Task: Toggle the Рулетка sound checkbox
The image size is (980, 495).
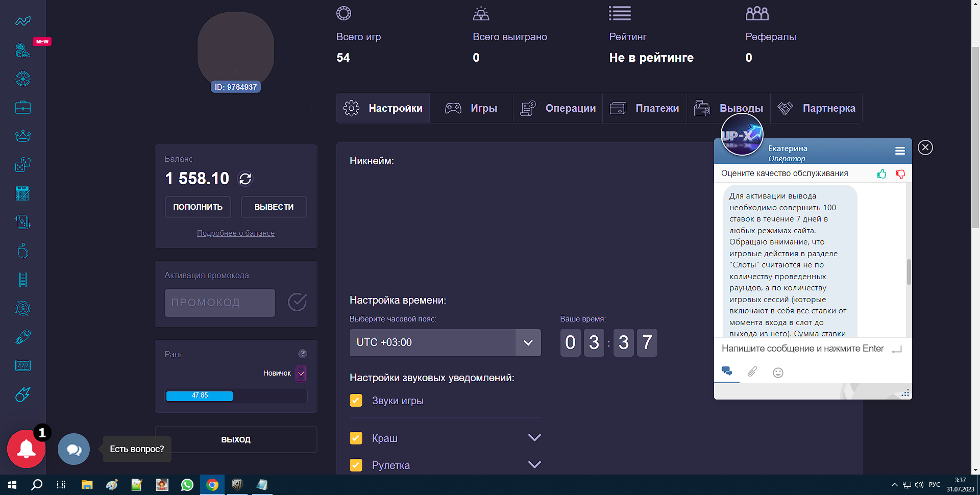Action: point(356,465)
